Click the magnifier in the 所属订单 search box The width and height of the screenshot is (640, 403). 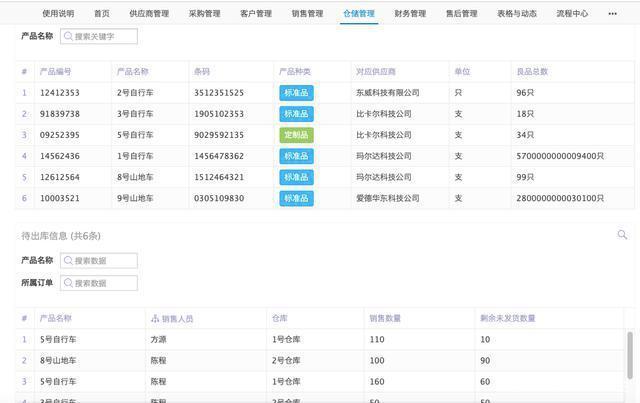tap(68, 284)
